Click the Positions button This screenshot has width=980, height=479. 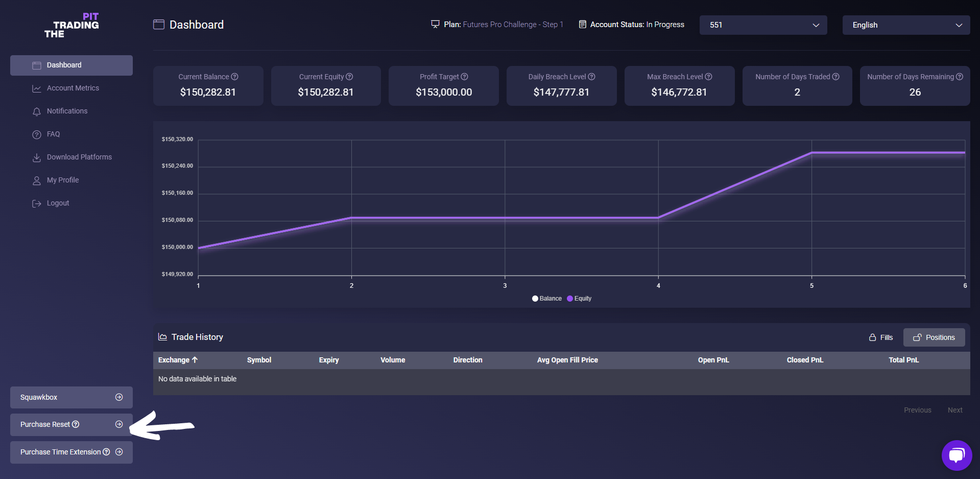pyautogui.click(x=934, y=337)
